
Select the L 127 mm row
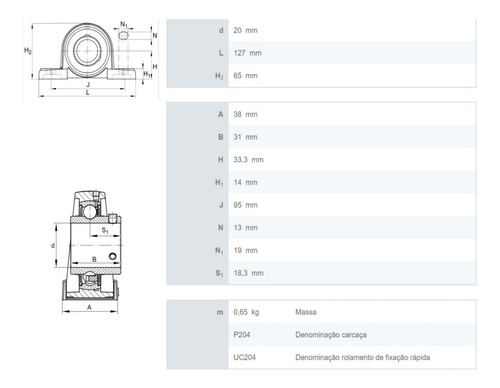point(321,53)
